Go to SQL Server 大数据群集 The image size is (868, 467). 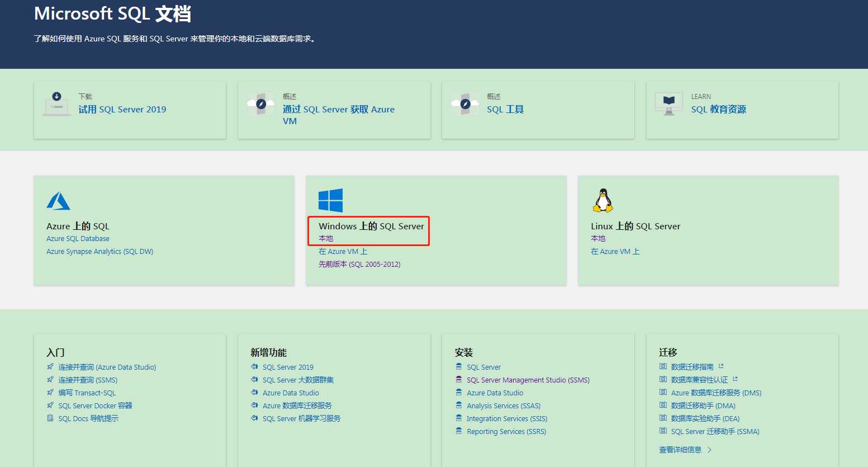click(298, 380)
